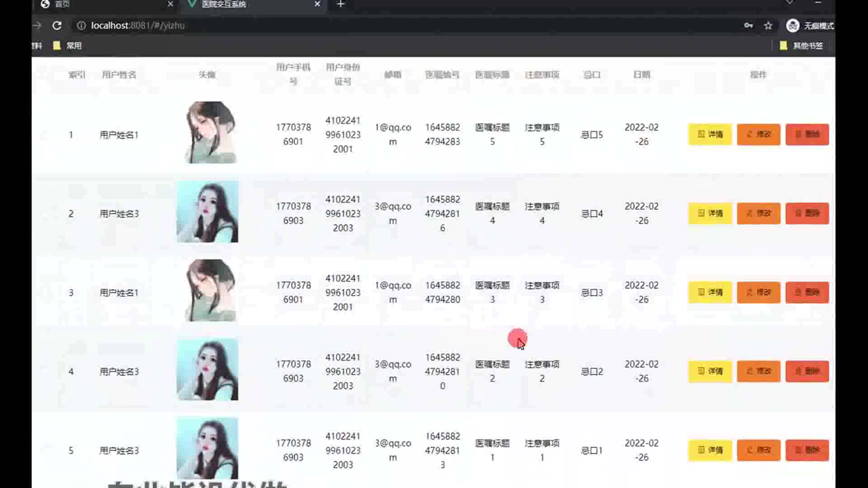
Task: Click avatar thumbnail in row 1
Action: (x=210, y=132)
